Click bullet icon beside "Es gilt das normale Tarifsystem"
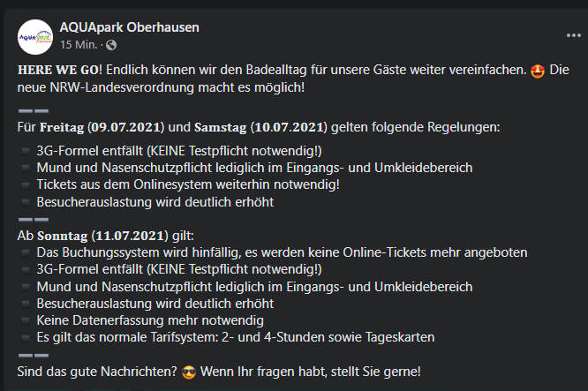The width and height of the screenshot is (588, 391). 24,338
